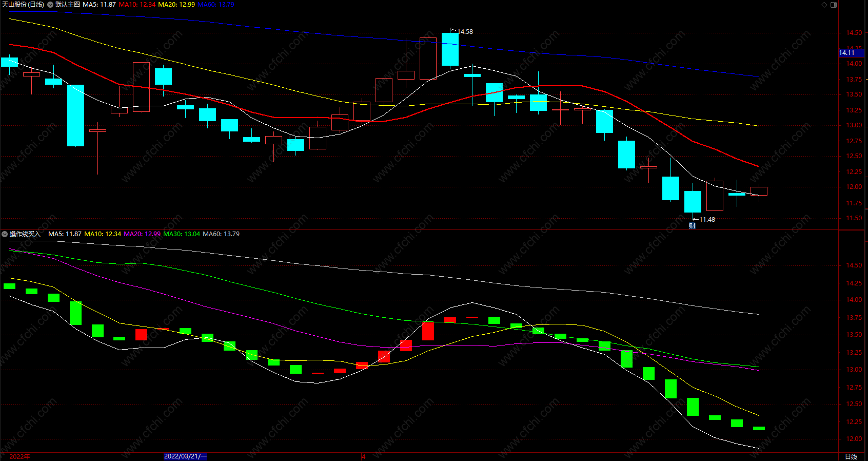This screenshot has height=461, width=868.
Task: Click the 14.50 label on sub-chart price axis
Action: pos(854,265)
